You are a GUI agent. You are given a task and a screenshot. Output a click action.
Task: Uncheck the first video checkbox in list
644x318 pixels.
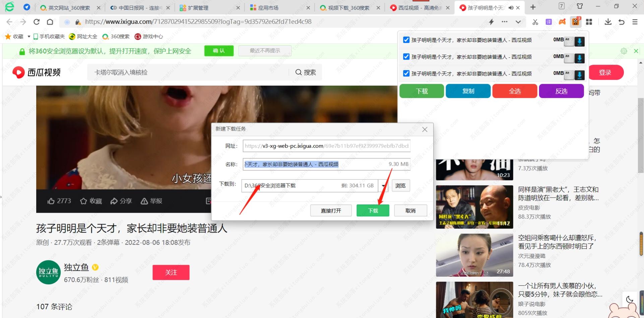(x=406, y=40)
